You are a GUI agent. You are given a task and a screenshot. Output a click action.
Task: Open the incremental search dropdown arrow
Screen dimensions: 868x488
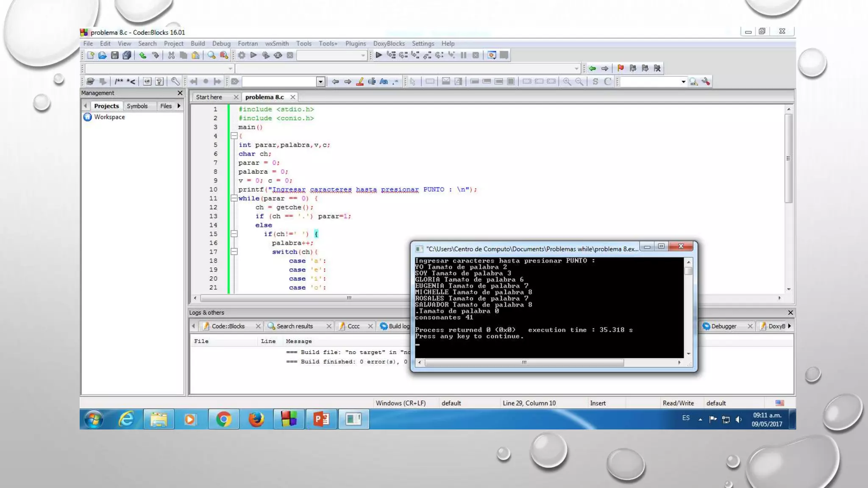(x=321, y=81)
